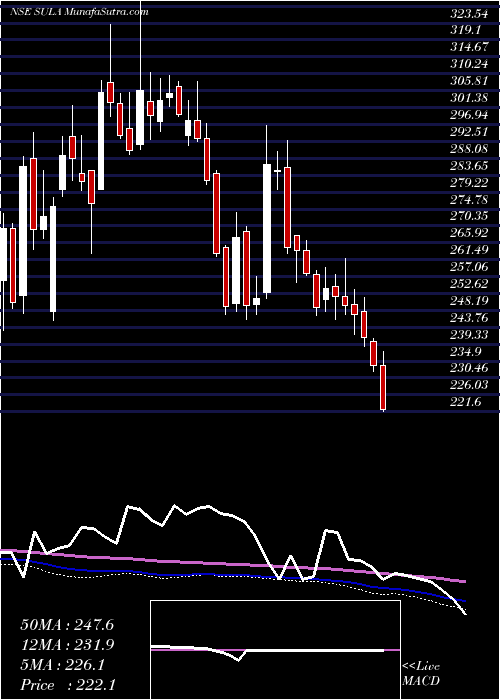The height and width of the screenshot is (700, 500).
Task: Click the 274.78 price axis label
Action: 468,200
